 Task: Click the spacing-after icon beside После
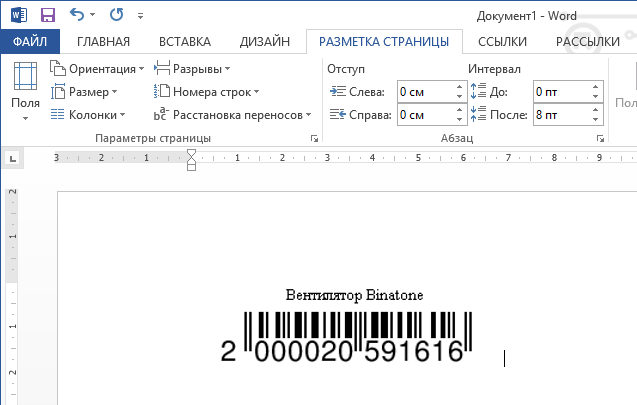[478, 114]
